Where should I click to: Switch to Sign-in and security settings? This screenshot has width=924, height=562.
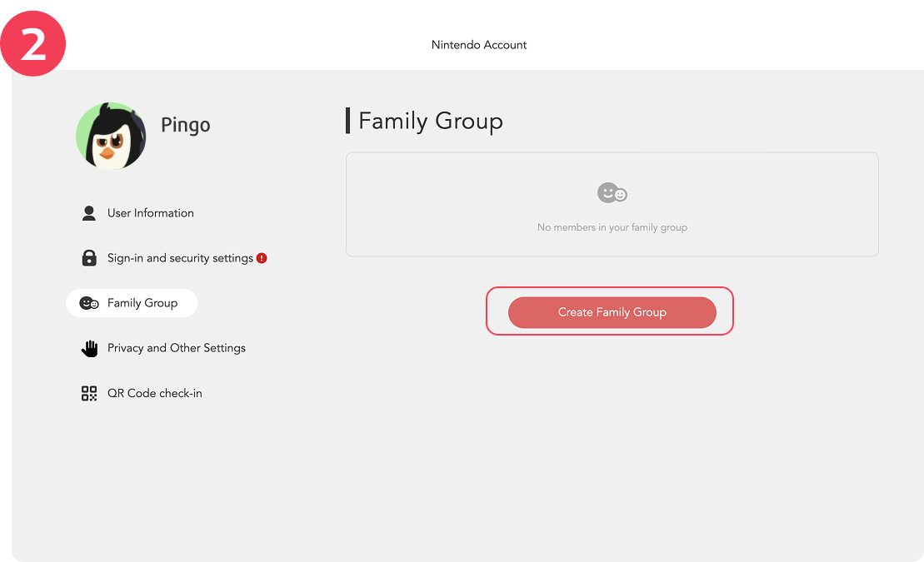[x=179, y=258]
